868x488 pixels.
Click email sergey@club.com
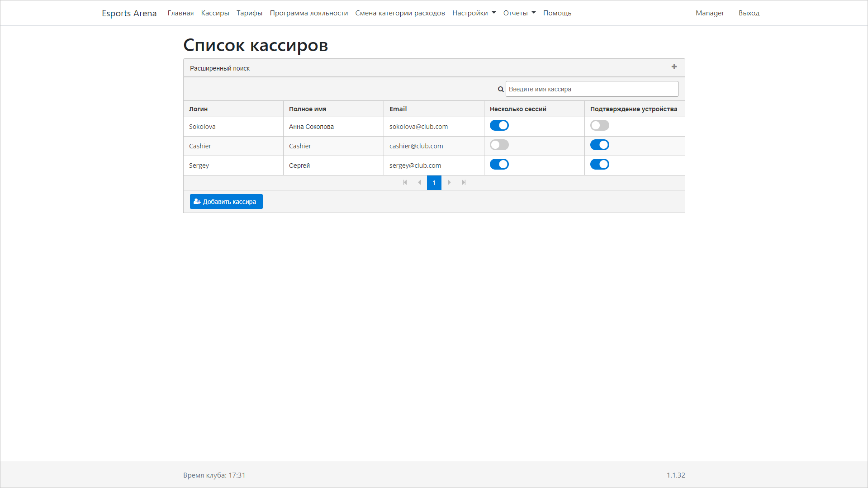[415, 166]
